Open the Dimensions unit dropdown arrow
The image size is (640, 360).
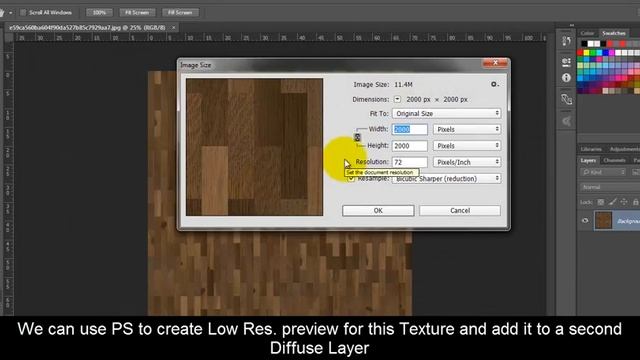click(x=397, y=99)
